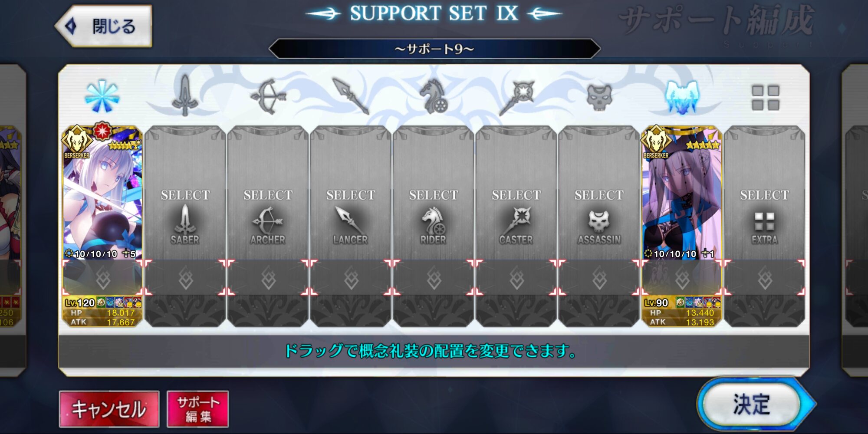Open the empty ARCHER select slot
Image resolution: width=868 pixels, height=434 pixels.
(268, 226)
